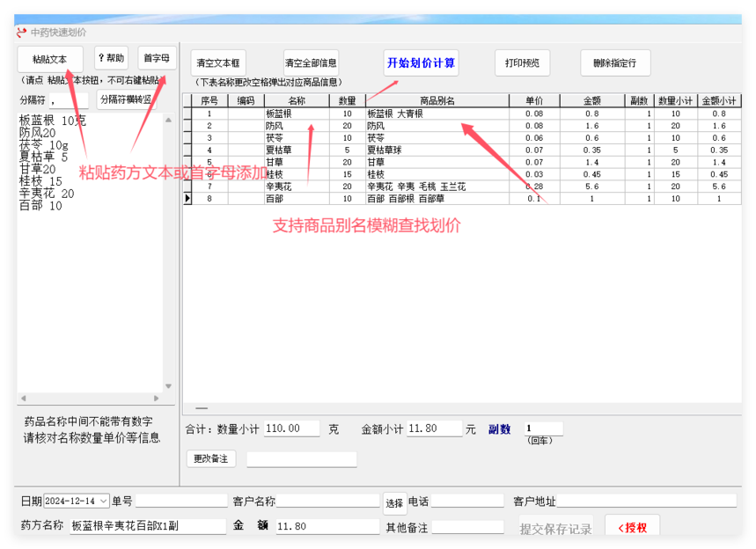Click the prescription text box's scroll-up arrow
Screen dimensions: 756x549
point(168,120)
